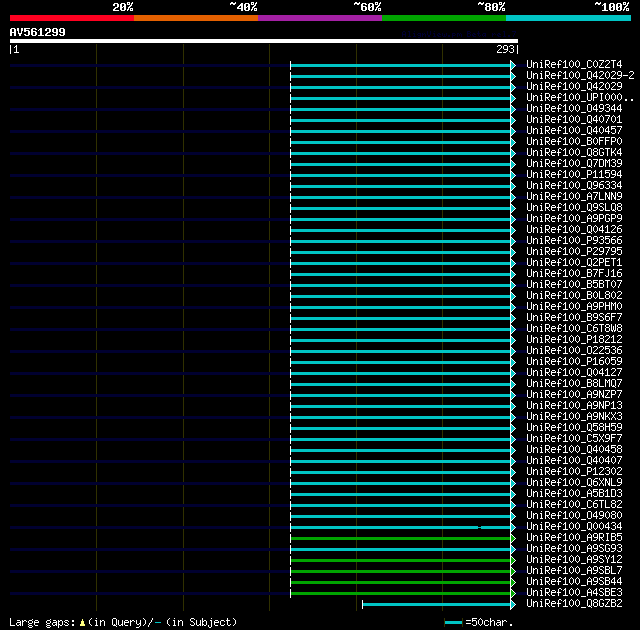Click the UniRef100_Q9SLQ8 label
640x630 pixels.
coord(574,208)
